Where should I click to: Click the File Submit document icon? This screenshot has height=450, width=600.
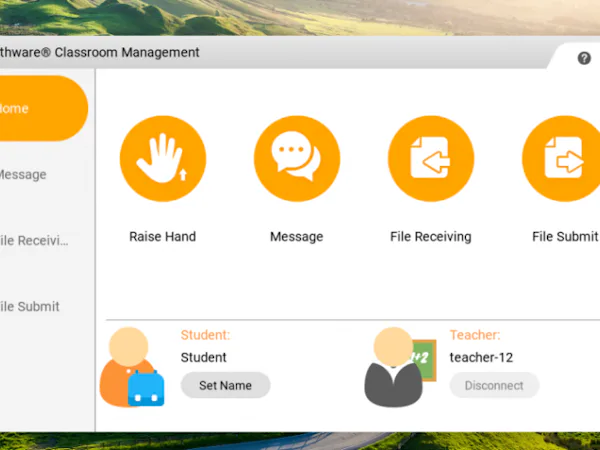point(561,158)
